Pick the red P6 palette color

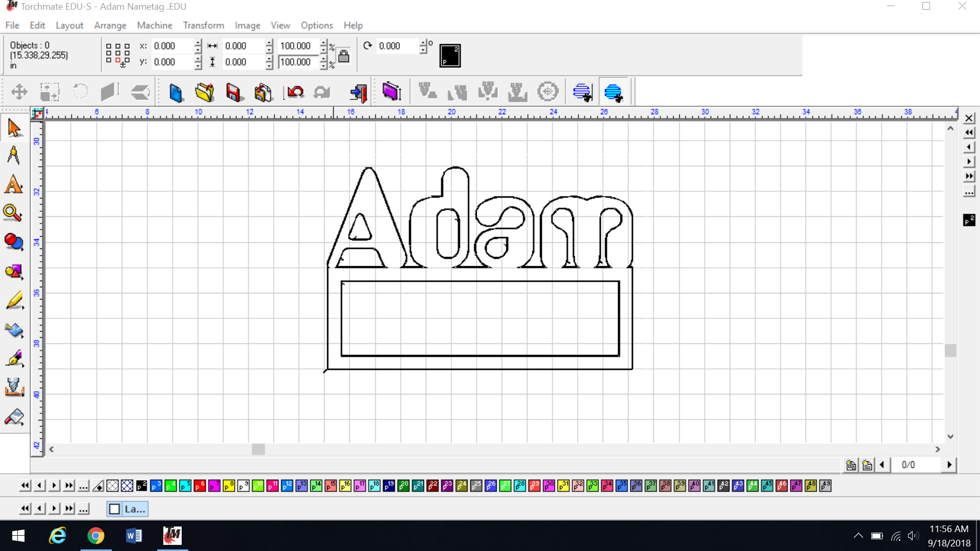(x=200, y=486)
